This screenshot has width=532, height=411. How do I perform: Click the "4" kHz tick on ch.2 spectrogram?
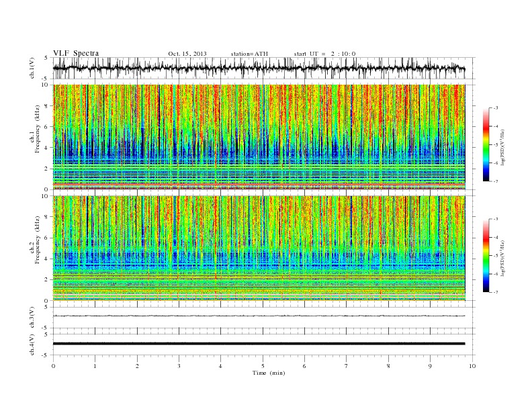click(46, 259)
